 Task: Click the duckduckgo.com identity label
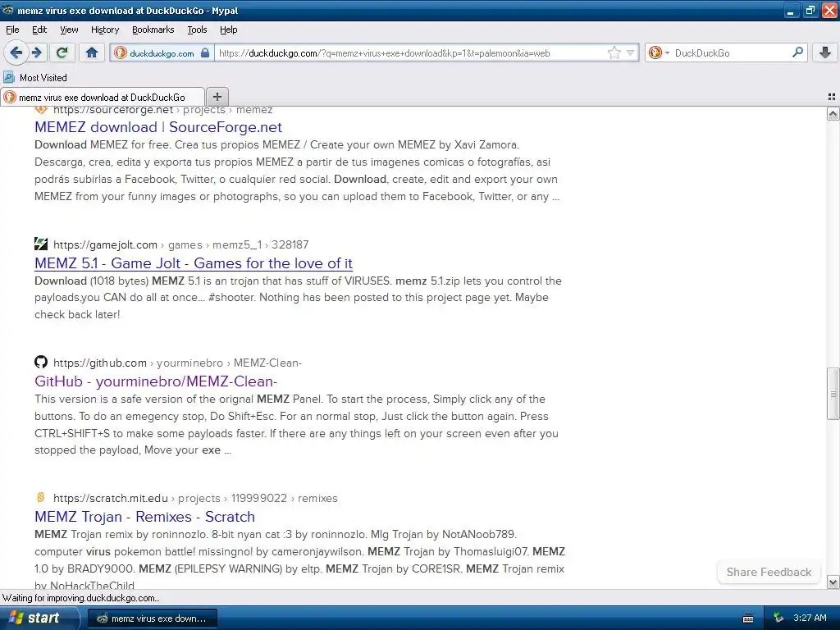pyautogui.click(x=162, y=53)
